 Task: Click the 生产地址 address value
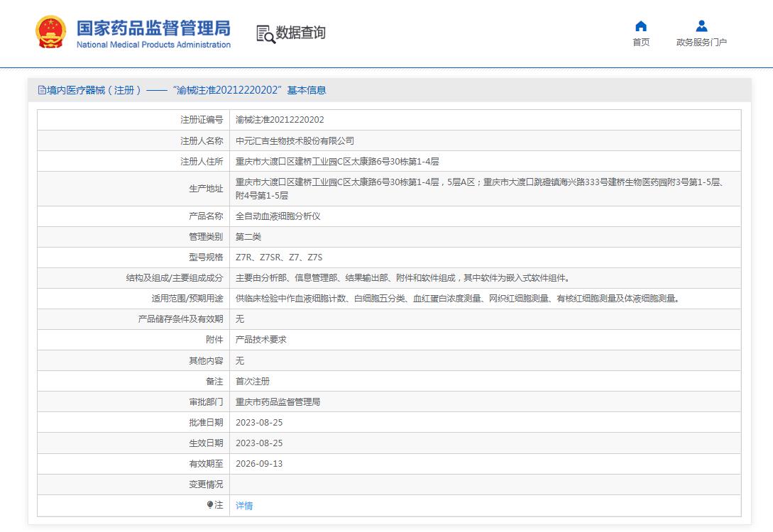480,189
